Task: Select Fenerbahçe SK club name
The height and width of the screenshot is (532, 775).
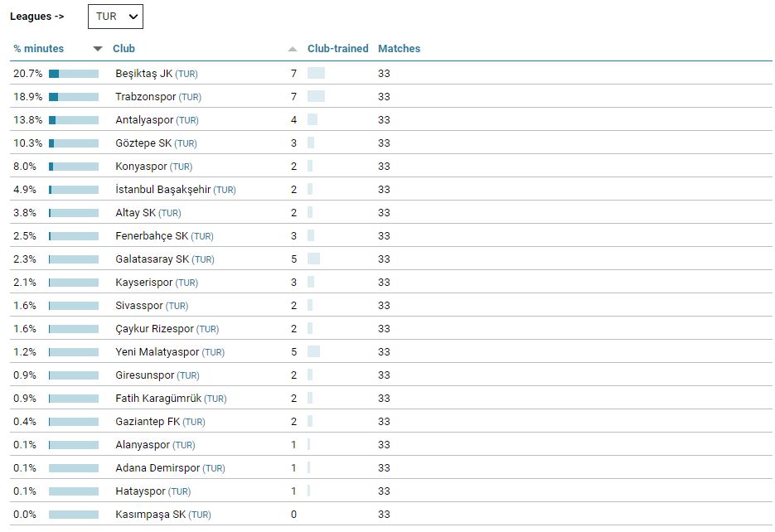Action: click(x=152, y=236)
